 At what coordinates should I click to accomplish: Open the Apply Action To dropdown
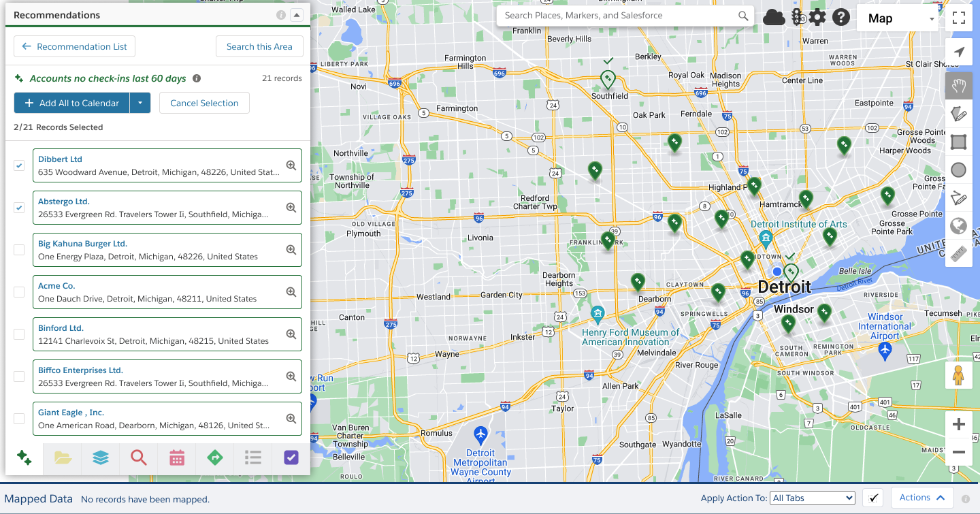click(813, 498)
